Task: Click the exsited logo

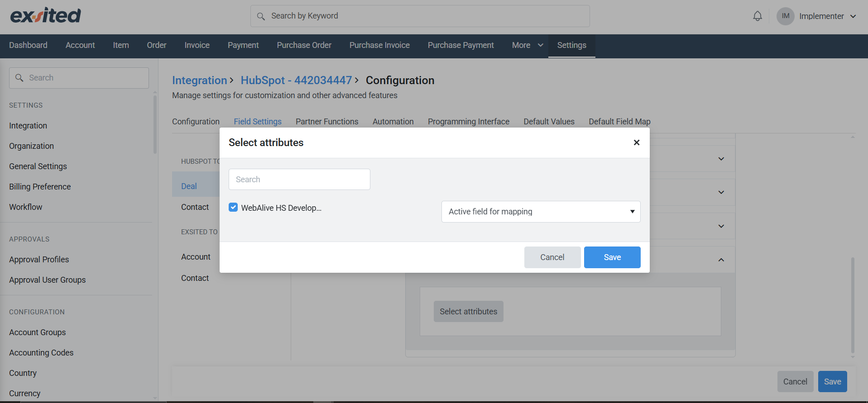Action: [45, 16]
